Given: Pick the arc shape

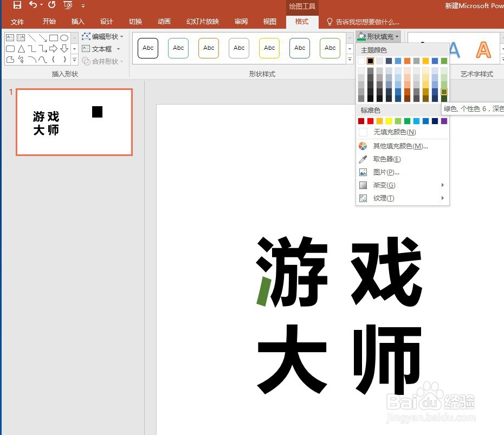Looking at the screenshot, I should (32, 59).
